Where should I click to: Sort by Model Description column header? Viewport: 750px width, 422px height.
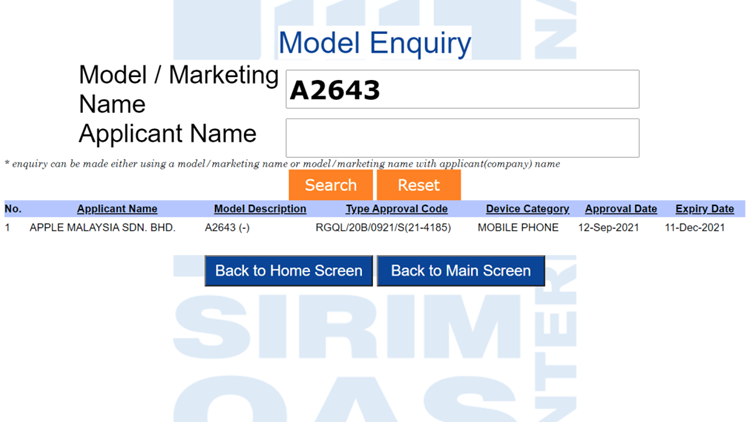coord(260,209)
